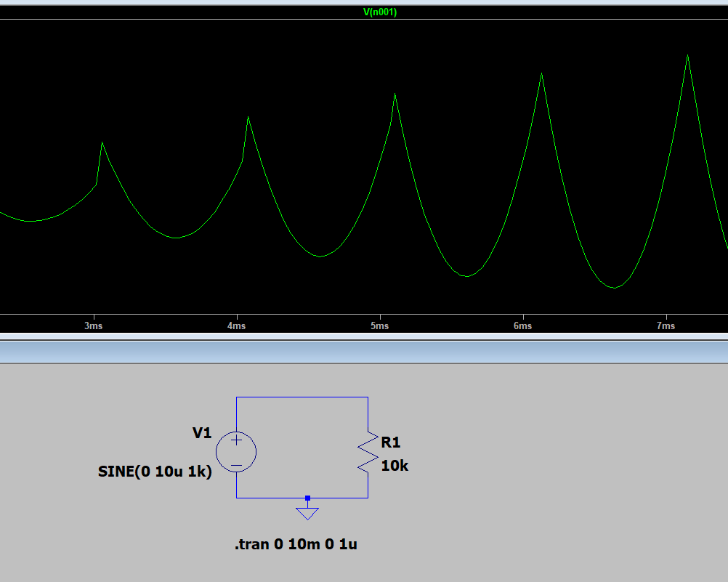Viewport: 728px width, 582px height.
Task: Click the 4ms time axis label
Action: coord(236,326)
